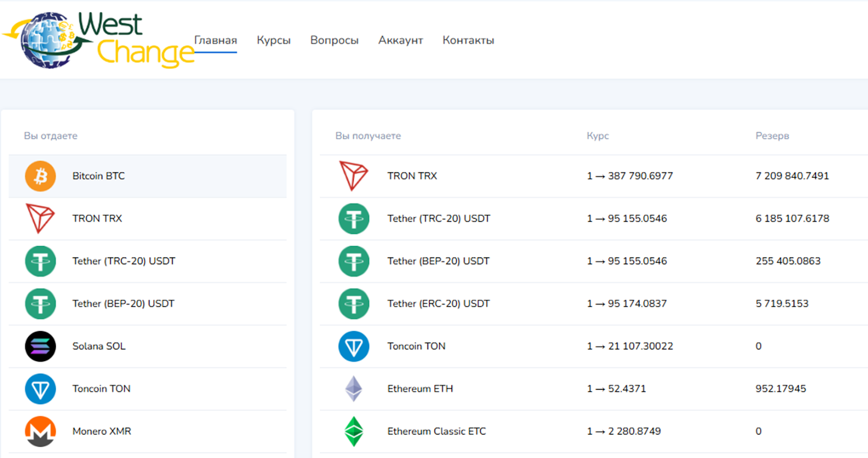Click Tether BEP-20 icon in receive list
This screenshot has height=458, width=868.
(x=354, y=261)
